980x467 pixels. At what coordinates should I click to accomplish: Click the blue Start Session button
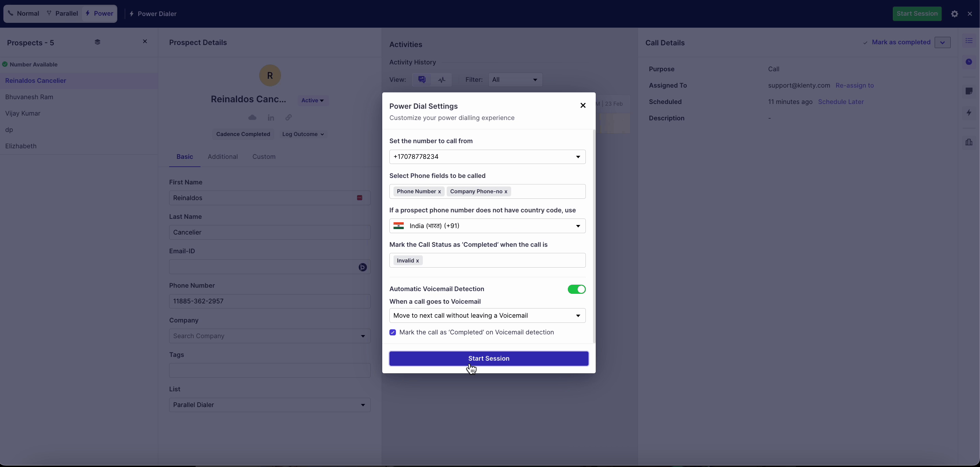[489, 358]
